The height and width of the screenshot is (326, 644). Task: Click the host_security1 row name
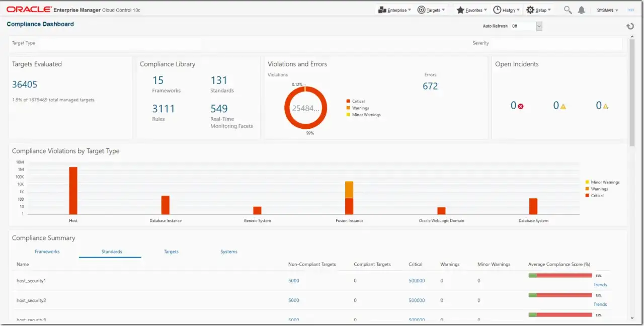click(x=31, y=281)
